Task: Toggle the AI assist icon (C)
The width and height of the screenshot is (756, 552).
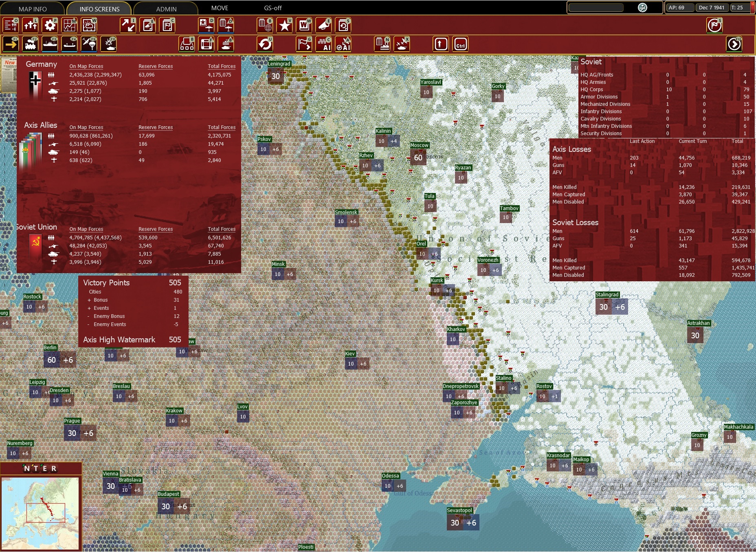Action: [324, 44]
